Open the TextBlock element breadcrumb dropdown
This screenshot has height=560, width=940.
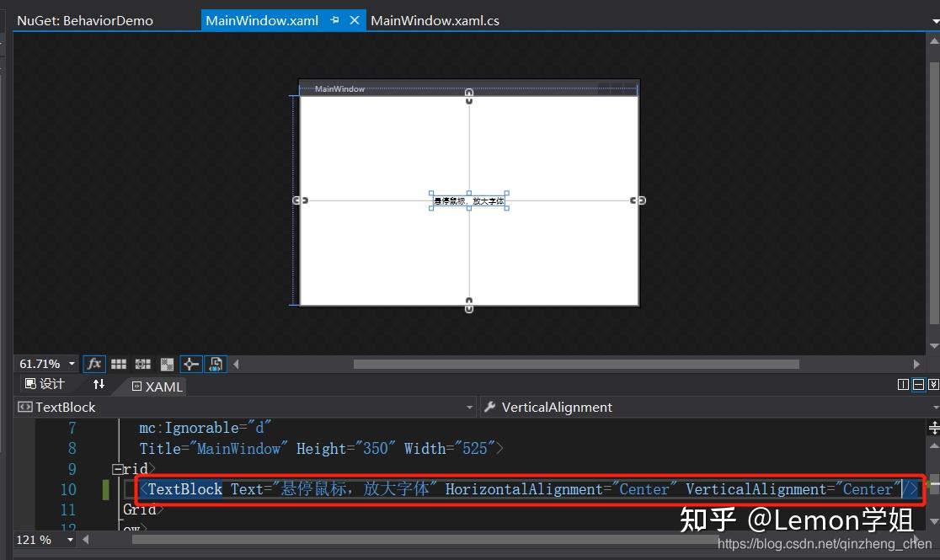tap(470, 407)
